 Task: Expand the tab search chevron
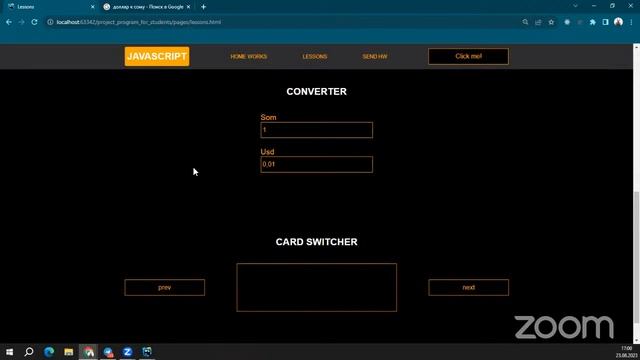576,6
